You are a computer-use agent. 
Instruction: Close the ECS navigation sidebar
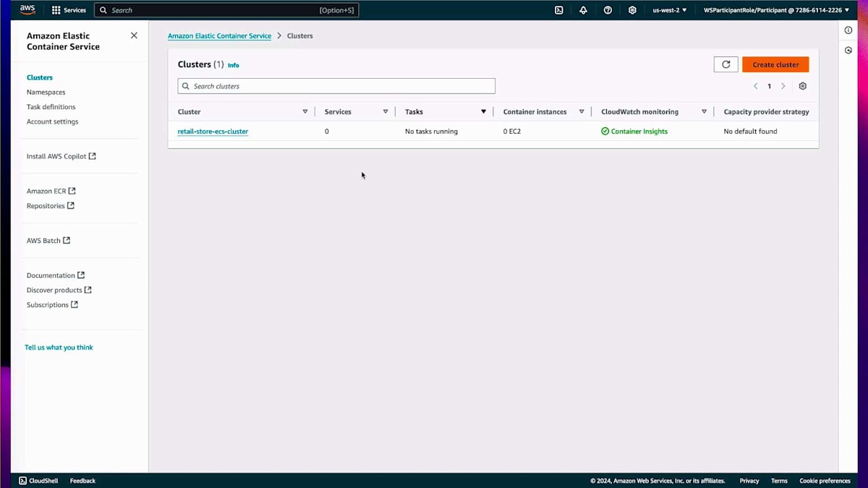(x=134, y=35)
